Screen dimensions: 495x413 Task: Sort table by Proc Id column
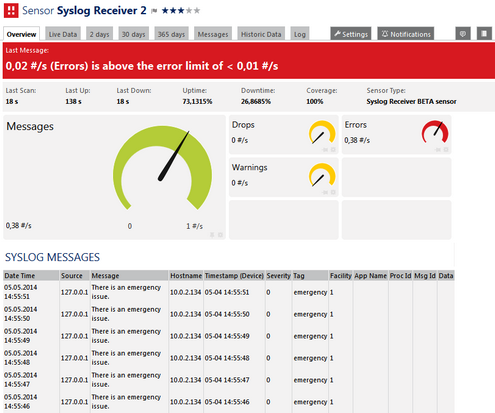tap(401, 276)
